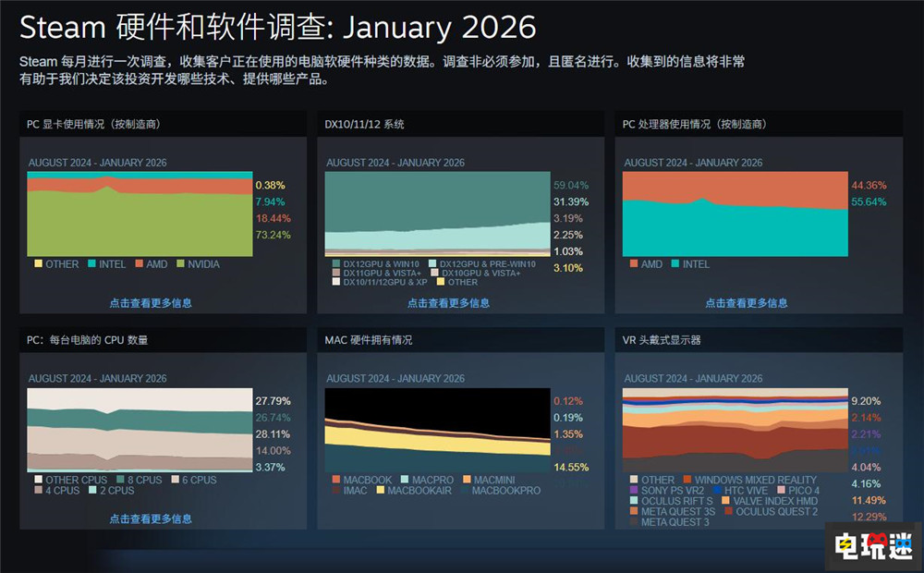Click the MACMINI legend swatch
924x573 pixels.
(467, 480)
